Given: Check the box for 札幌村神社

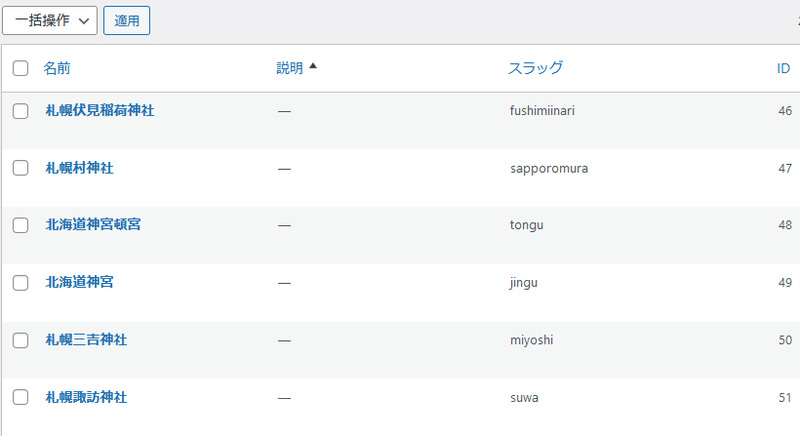Looking at the screenshot, I should click(x=20, y=168).
